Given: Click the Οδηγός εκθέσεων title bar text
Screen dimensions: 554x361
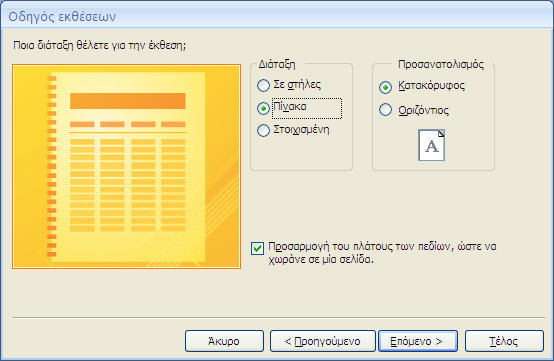Looking at the screenshot, I should click(62, 17).
